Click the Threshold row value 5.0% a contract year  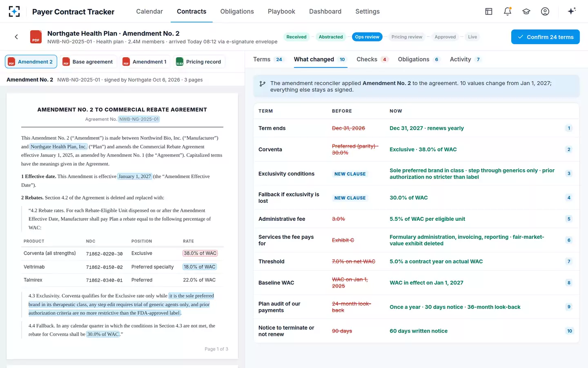click(436, 261)
